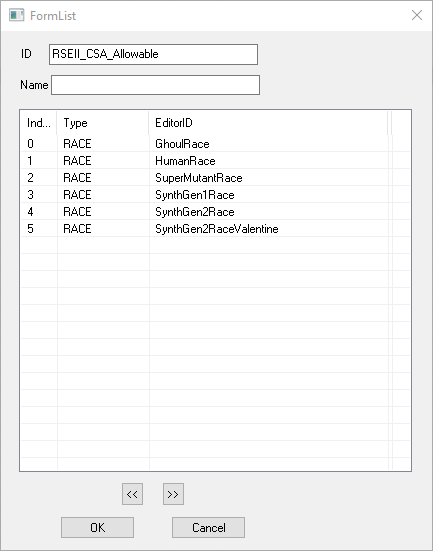Viewport: 433px width, 551px height.
Task: Click RACE type cell in SynthGen1Race row
Action: pos(103,195)
